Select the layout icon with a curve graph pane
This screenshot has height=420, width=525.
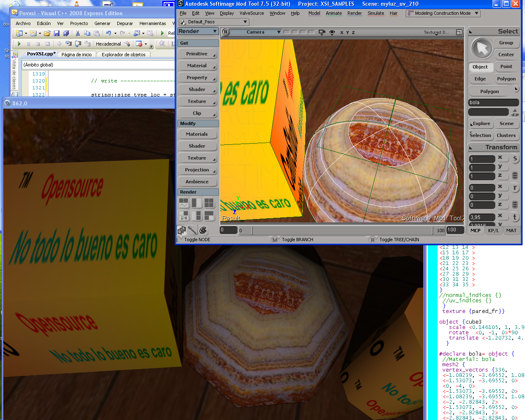point(183,203)
